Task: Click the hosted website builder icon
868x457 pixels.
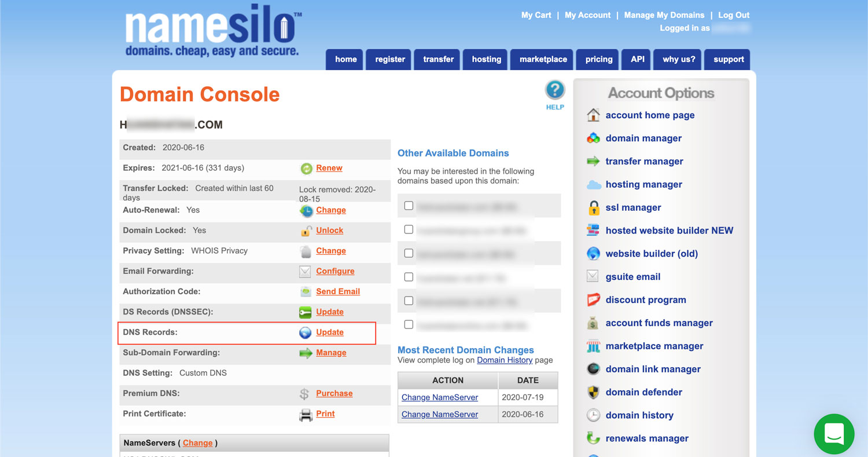Action: click(x=593, y=230)
